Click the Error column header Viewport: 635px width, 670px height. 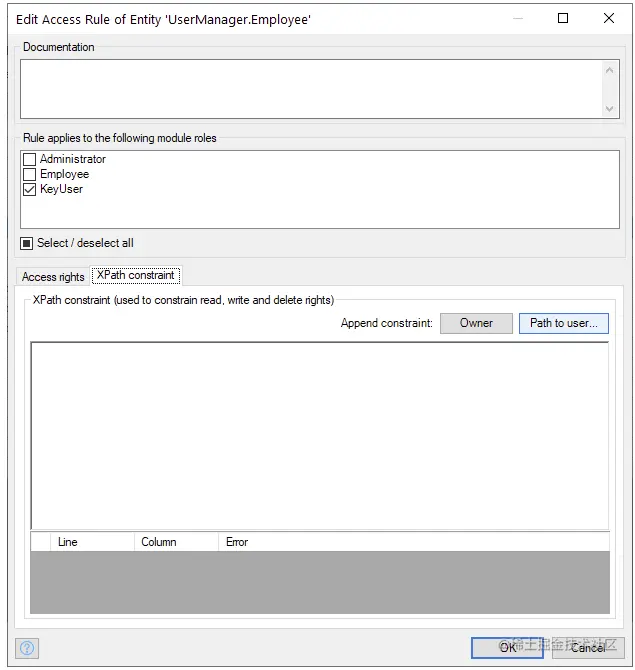(414, 542)
